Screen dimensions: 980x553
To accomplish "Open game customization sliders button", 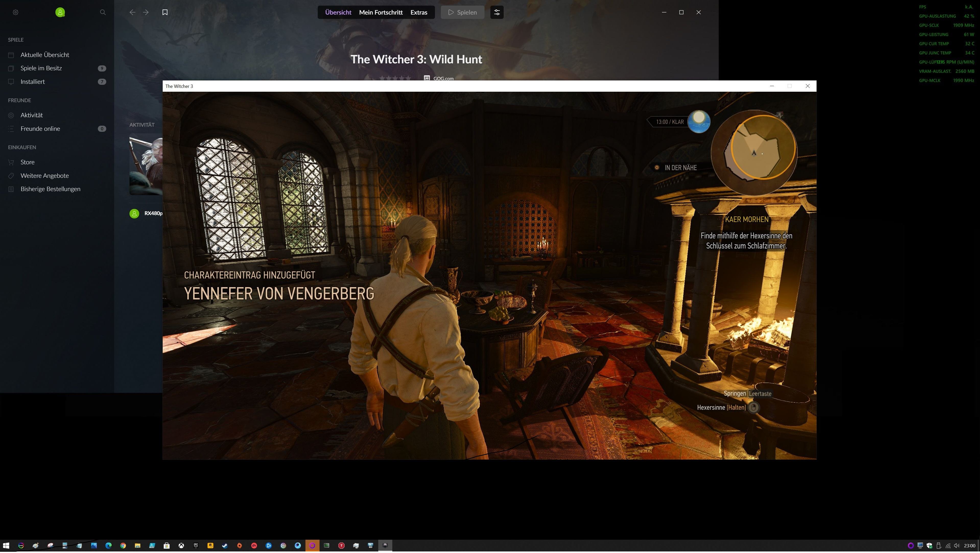I will coord(497,12).
